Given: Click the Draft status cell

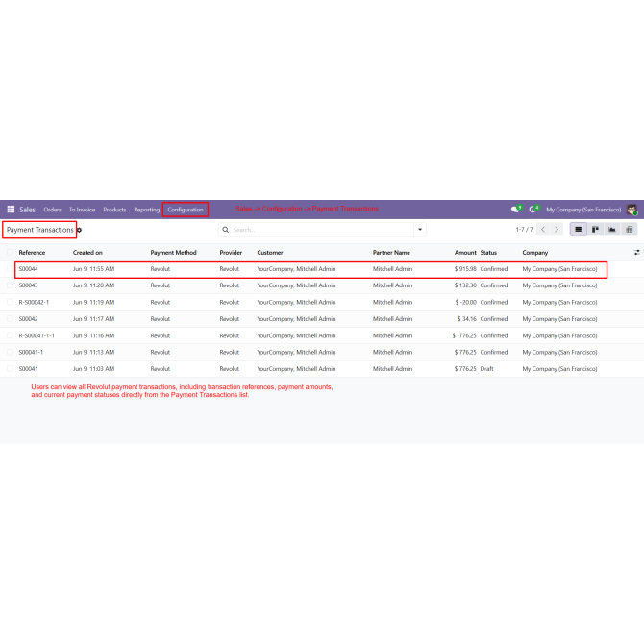Looking at the screenshot, I should pos(486,369).
